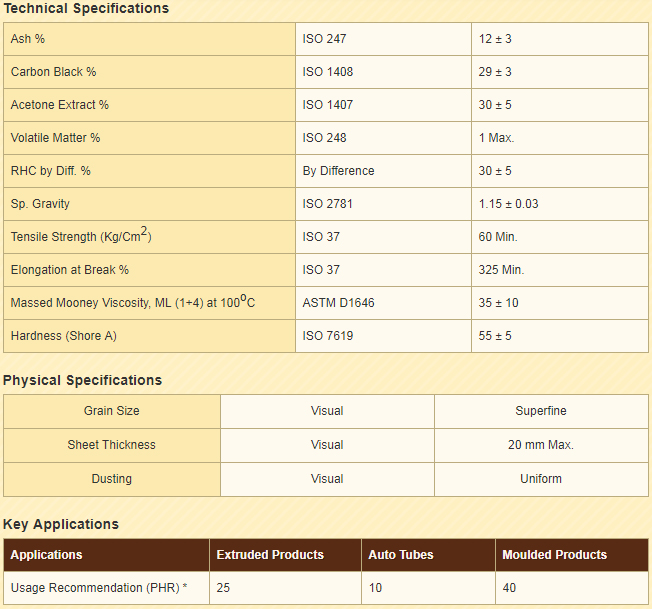This screenshot has width=652, height=609.
Task: Click the 'By Difference' cell
Action: tap(383, 171)
